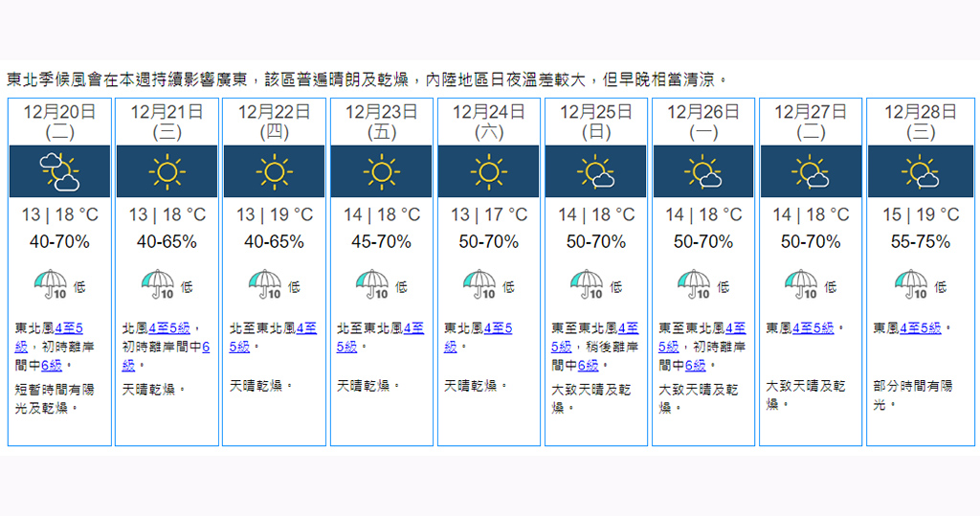Click the mainly fine icon for 12月25日

click(595, 172)
